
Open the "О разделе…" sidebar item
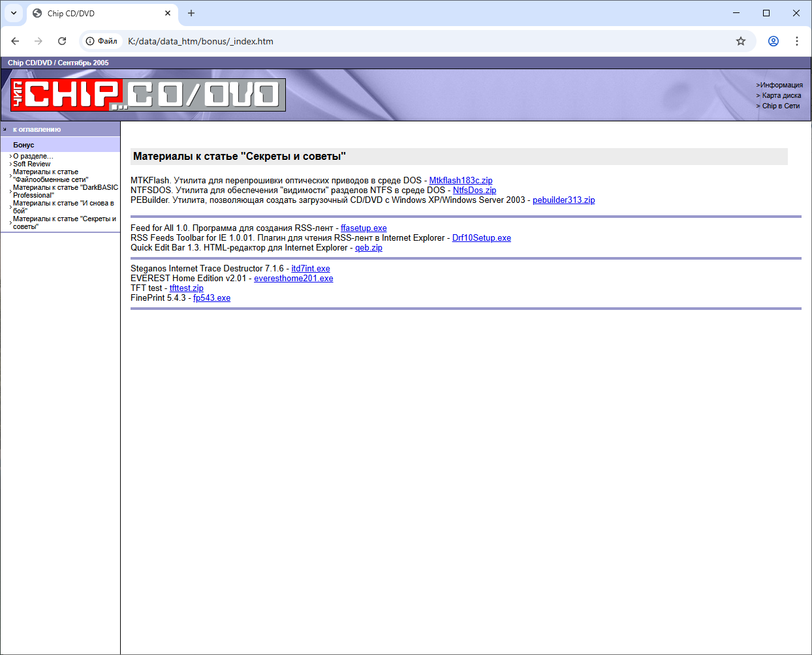click(x=33, y=156)
